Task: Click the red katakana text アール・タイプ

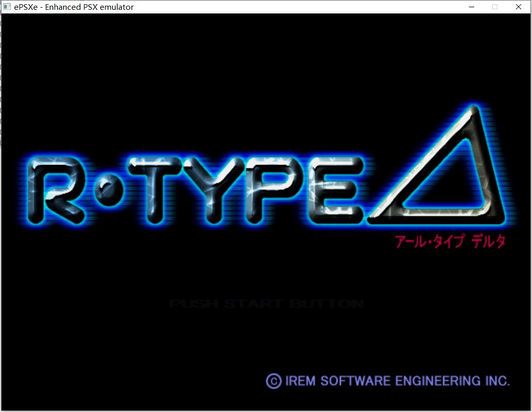Action: [x=429, y=242]
